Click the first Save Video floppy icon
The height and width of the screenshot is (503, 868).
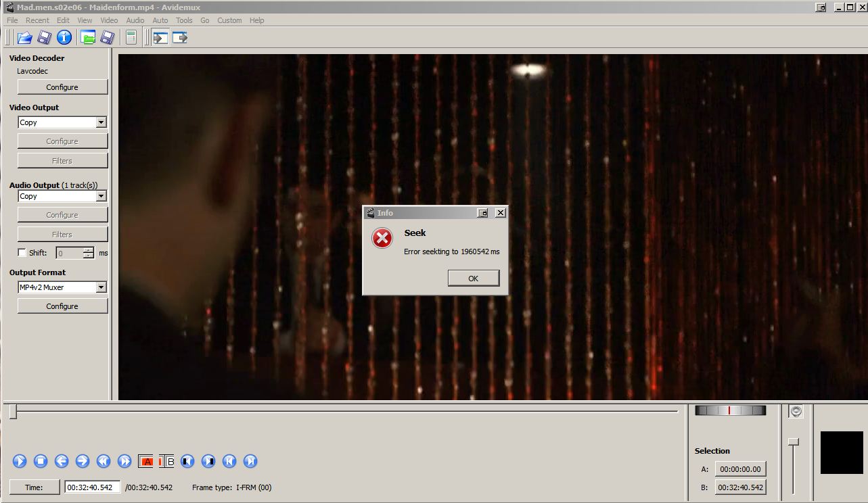pyautogui.click(x=45, y=37)
